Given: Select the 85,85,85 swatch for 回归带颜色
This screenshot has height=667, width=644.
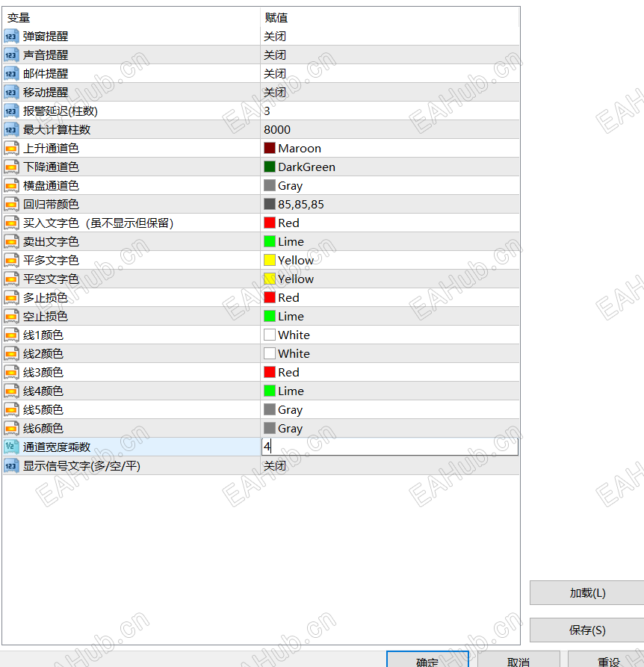Looking at the screenshot, I should tap(270, 204).
